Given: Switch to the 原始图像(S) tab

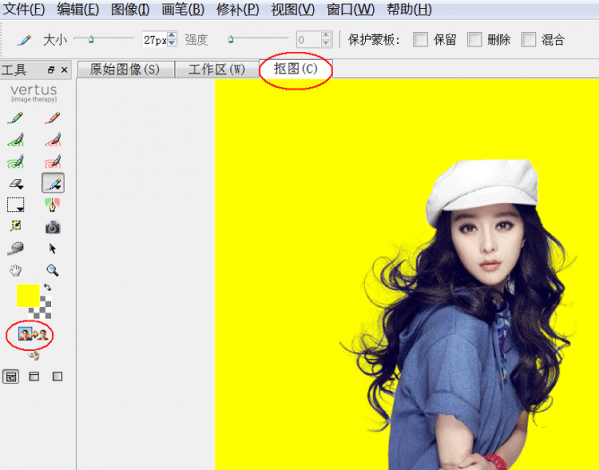Looking at the screenshot, I should pyautogui.click(x=125, y=69).
